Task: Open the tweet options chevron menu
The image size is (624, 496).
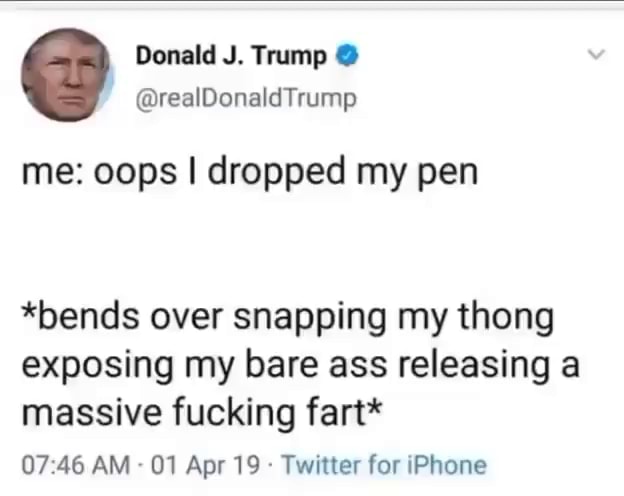Action: click(x=597, y=54)
